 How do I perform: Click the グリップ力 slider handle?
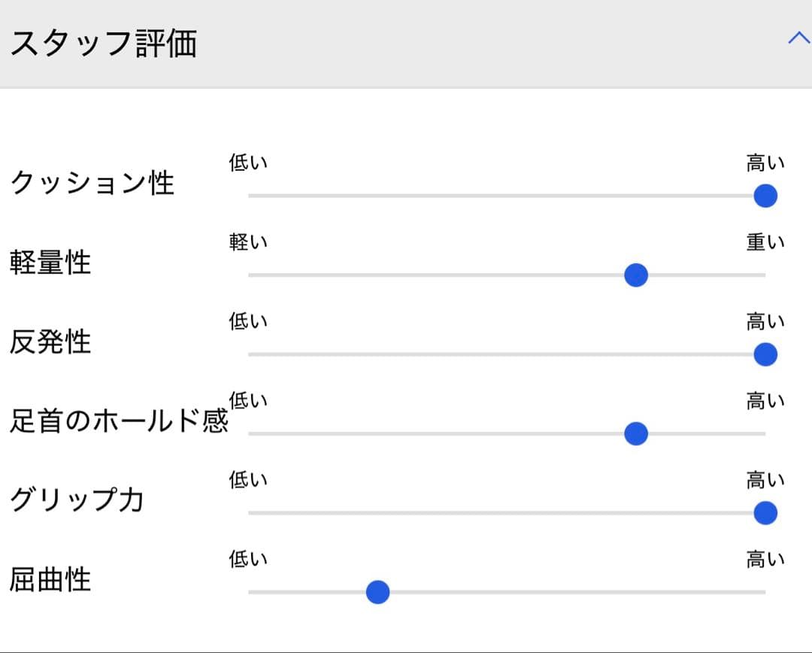pyautogui.click(x=765, y=513)
